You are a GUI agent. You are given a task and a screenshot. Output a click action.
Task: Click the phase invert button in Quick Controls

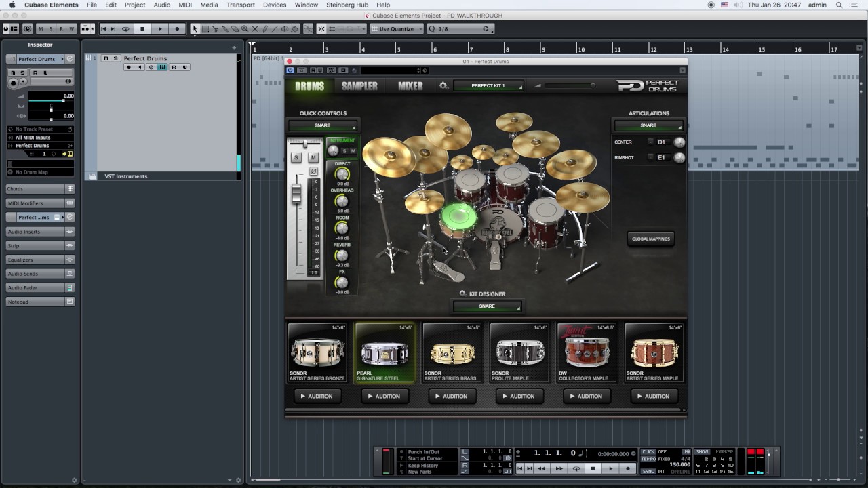tap(313, 171)
